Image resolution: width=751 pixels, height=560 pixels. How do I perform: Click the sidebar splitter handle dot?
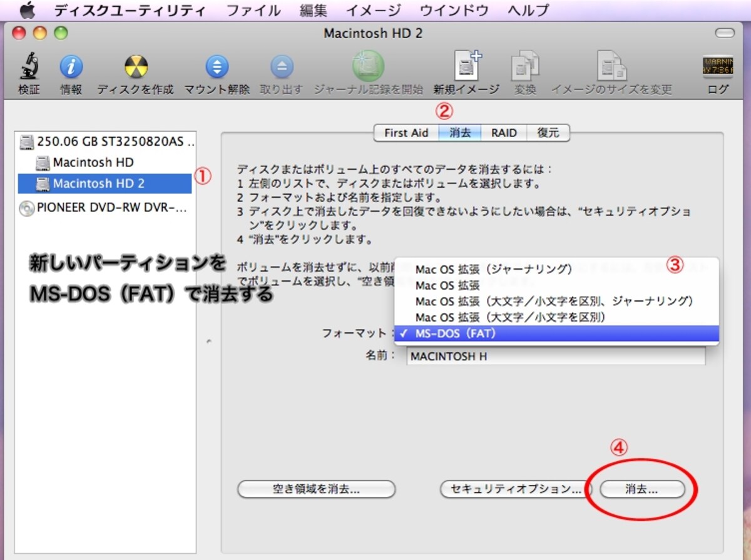[208, 341]
